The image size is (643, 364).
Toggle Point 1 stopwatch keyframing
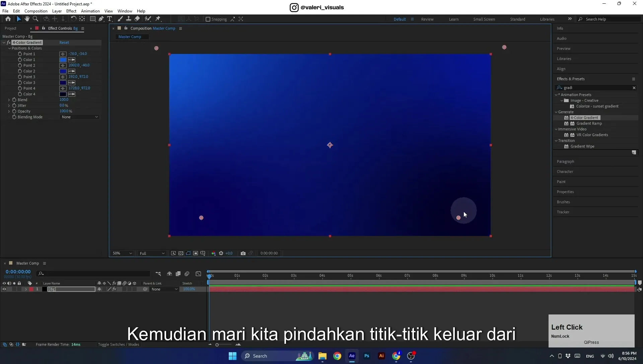(20, 54)
